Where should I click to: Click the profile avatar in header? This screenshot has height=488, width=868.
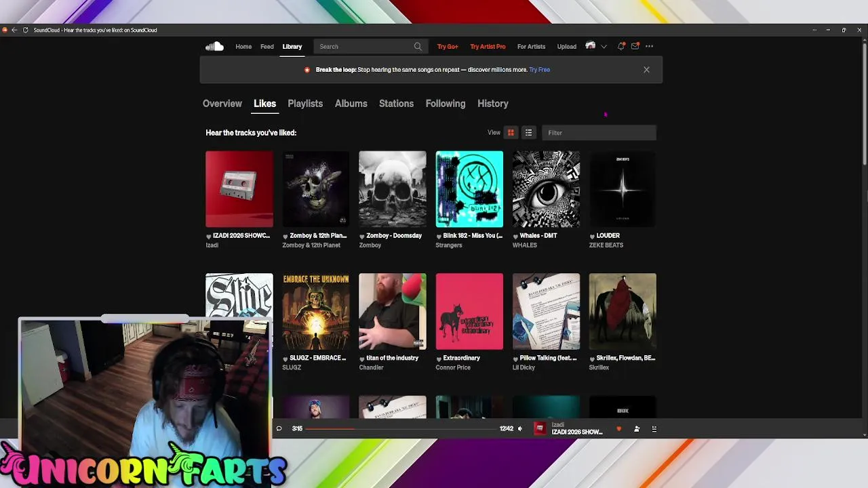pos(590,46)
